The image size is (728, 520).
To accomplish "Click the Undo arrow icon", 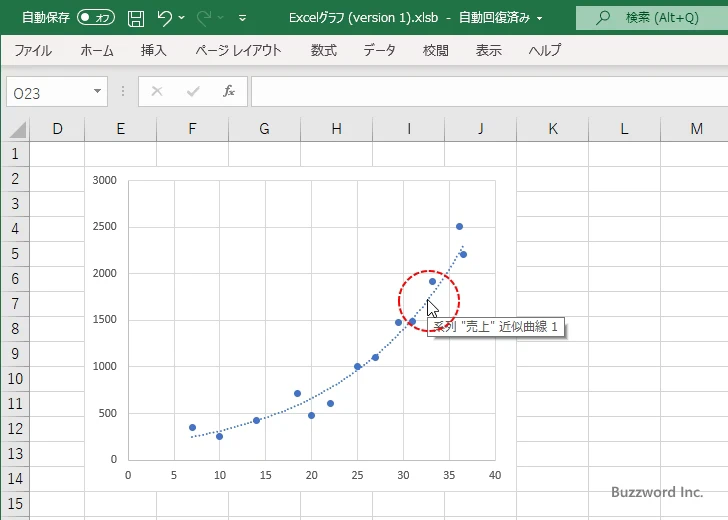I will pos(164,18).
